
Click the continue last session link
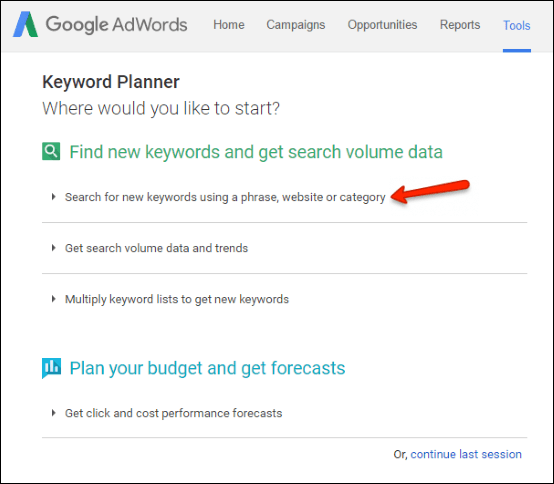coord(466,454)
